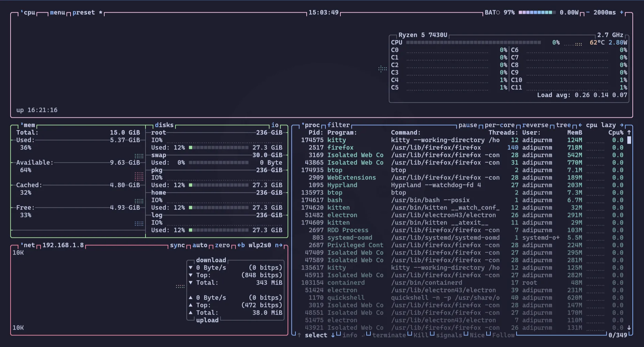
Task: Click the 15:03:49 clock
Action: point(323,13)
